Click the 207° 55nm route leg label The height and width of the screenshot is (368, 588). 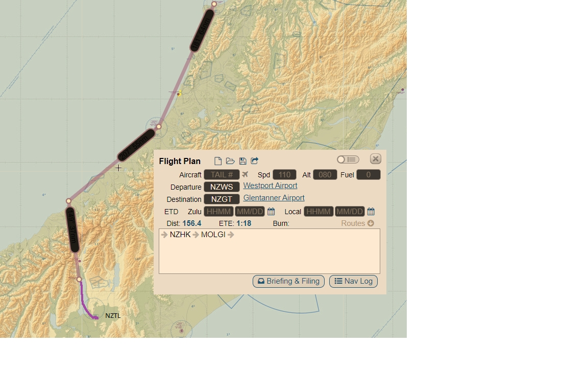(136, 145)
